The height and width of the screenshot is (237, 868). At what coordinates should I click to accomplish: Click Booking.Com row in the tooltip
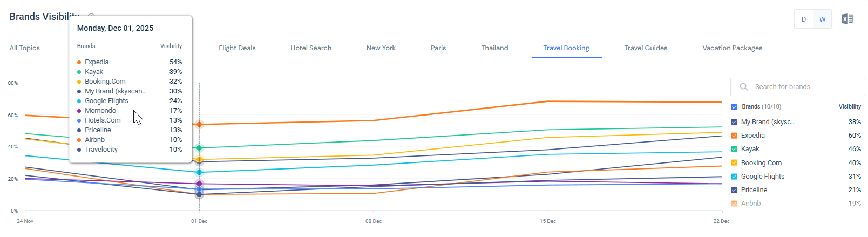[130, 82]
